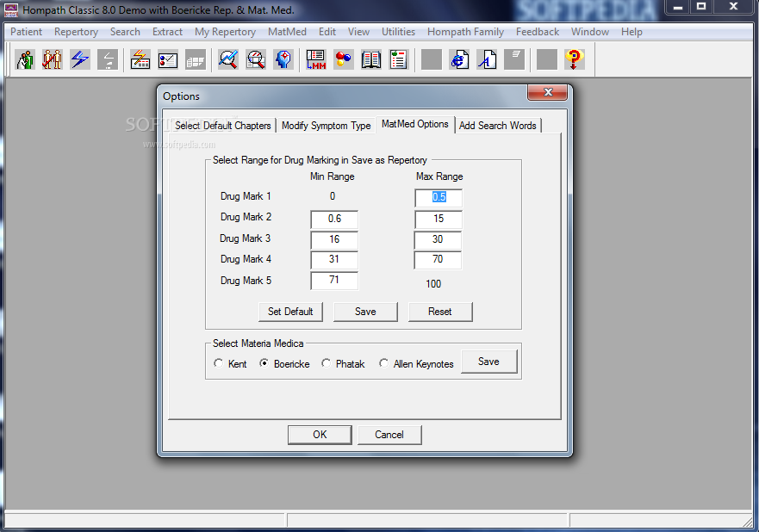This screenshot has width=759, height=532.
Task: Open the Edit menu
Action: 327,32
